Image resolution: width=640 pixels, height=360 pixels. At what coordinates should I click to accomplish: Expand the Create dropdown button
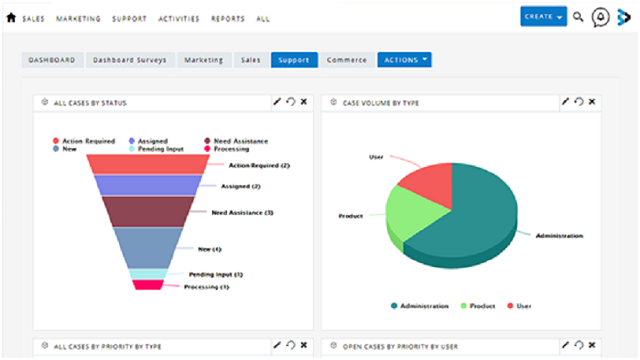tap(543, 16)
